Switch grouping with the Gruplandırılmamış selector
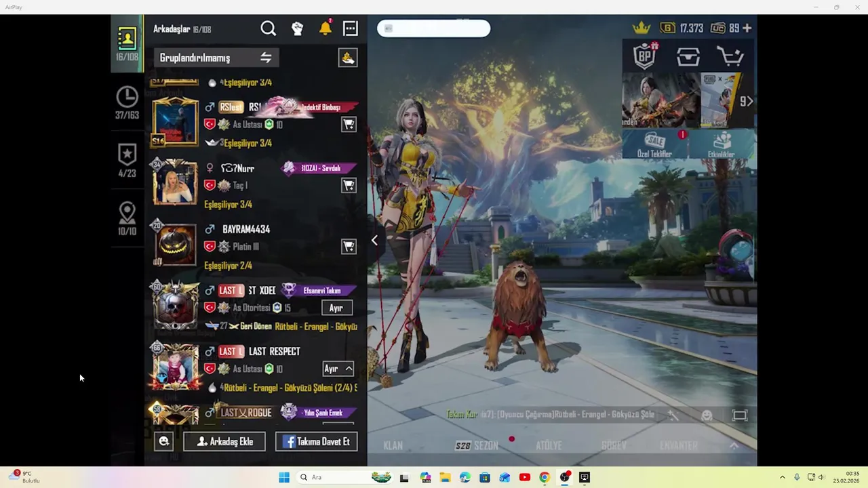 click(x=216, y=58)
